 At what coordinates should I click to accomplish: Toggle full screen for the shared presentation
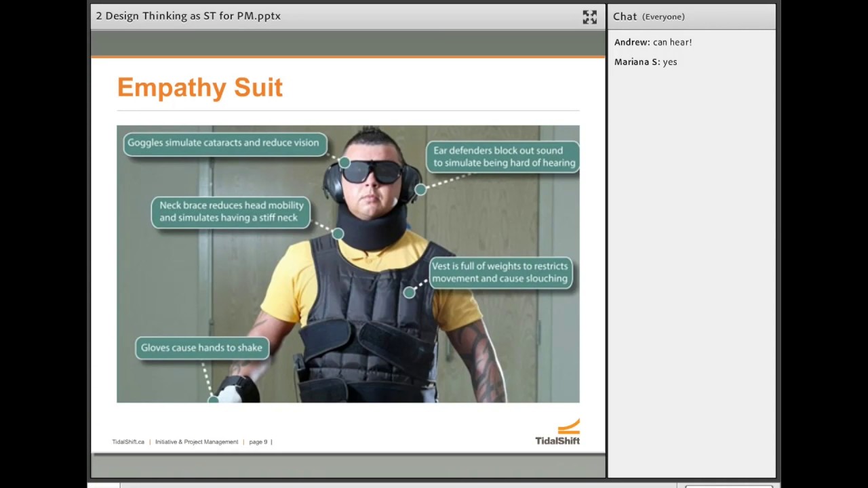pos(589,17)
